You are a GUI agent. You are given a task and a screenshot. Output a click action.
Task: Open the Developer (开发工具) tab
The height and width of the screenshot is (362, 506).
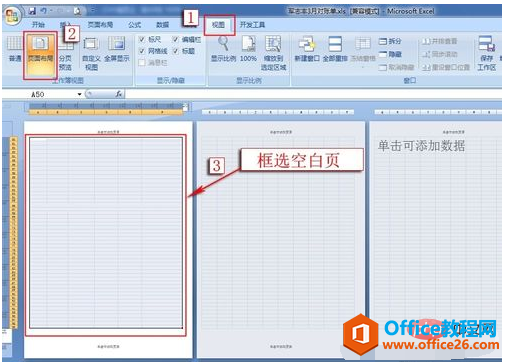(252, 24)
